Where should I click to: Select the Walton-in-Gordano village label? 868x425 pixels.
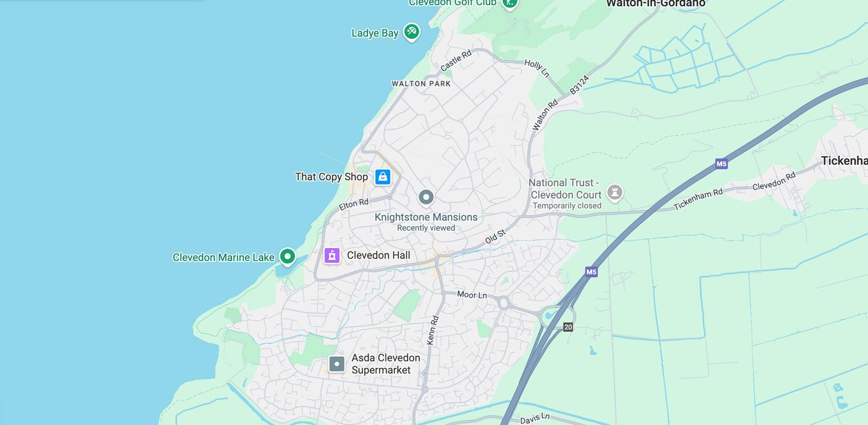[x=656, y=4]
